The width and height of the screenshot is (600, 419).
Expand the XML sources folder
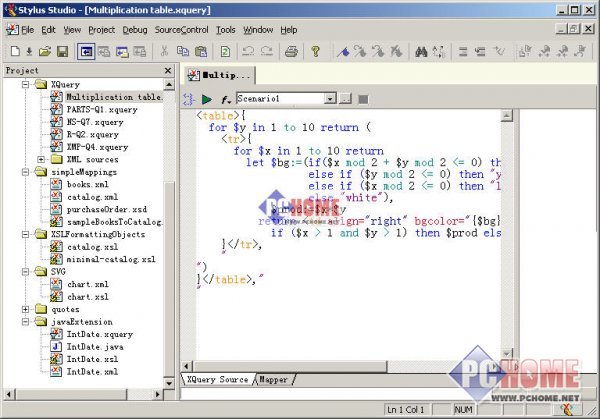point(41,159)
